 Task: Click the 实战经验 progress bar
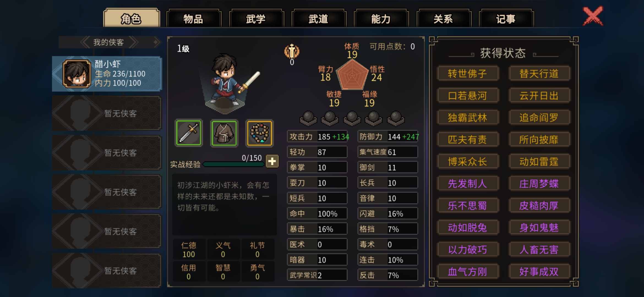coord(233,164)
